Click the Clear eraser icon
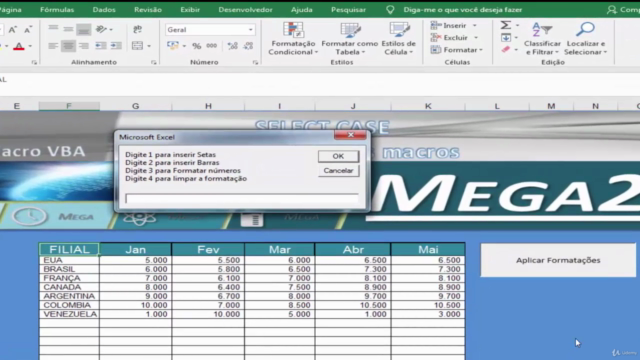Image resolution: width=640 pixels, height=360 pixels. 506,49
